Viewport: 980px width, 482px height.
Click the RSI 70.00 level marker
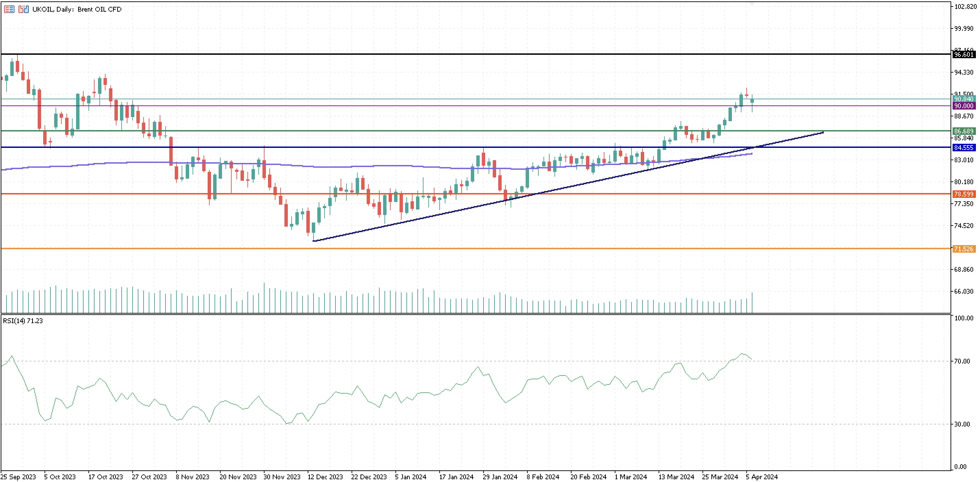[962, 361]
